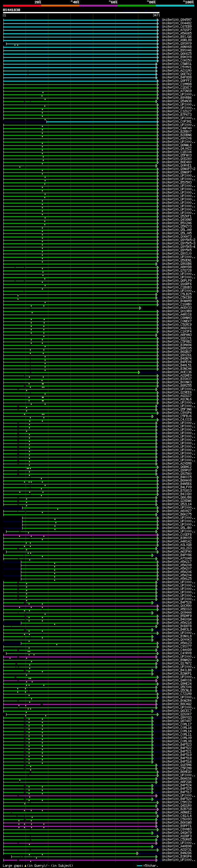Select UniRef100_C6HNH3 hit
The width and height of the screenshot is (197, 868).
177,318
